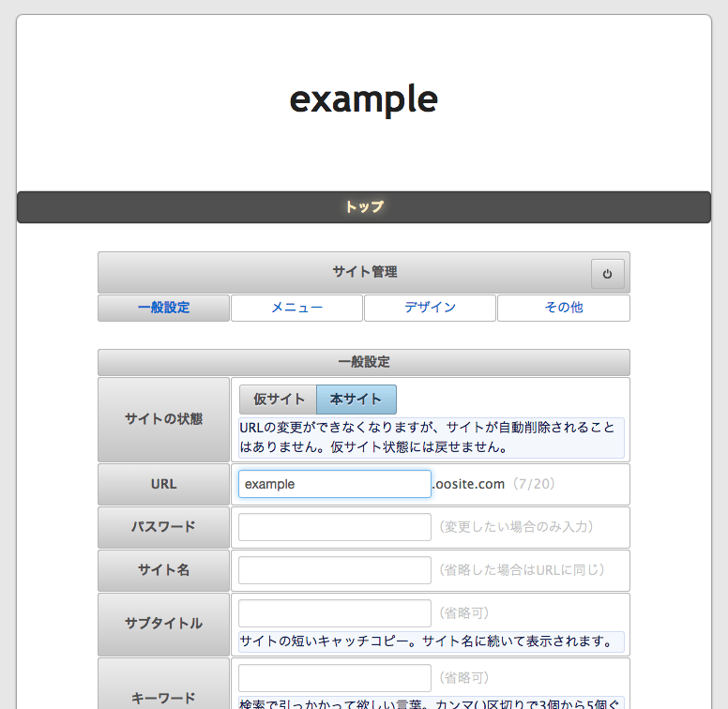Click the example site title heading
The image size is (728, 709).
click(364, 98)
